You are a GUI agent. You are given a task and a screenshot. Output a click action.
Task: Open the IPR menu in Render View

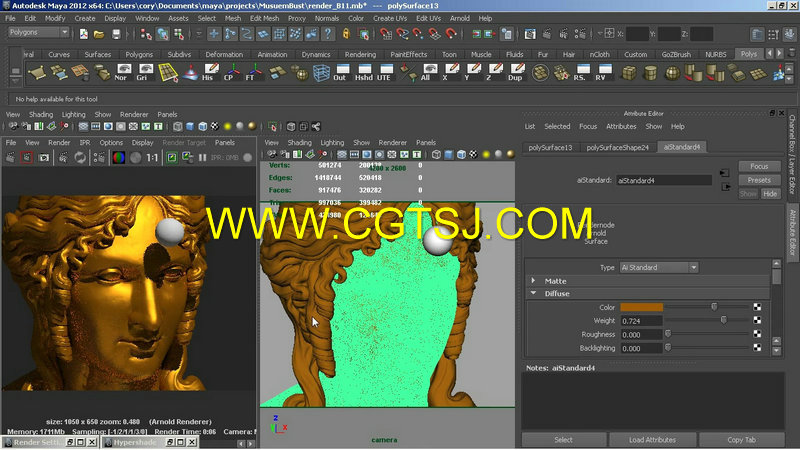[x=85, y=143]
